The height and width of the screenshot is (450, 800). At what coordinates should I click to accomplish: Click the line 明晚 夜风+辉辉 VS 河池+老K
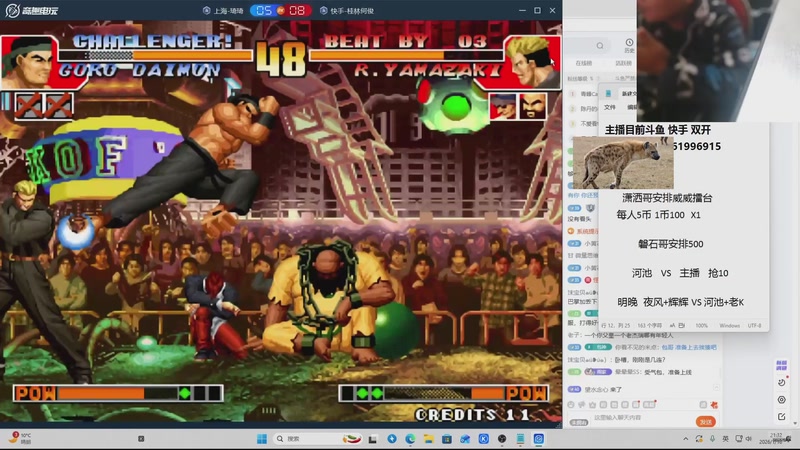[x=680, y=302]
